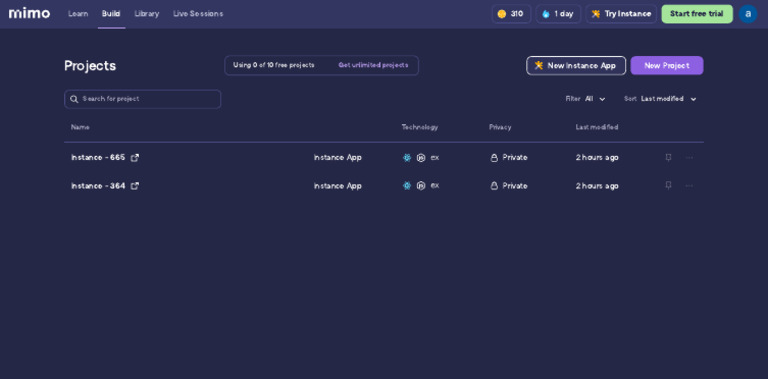This screenshot has height=379, width=768.
Task: Pin the Instance - 364 project
Action: pos(668,186)
